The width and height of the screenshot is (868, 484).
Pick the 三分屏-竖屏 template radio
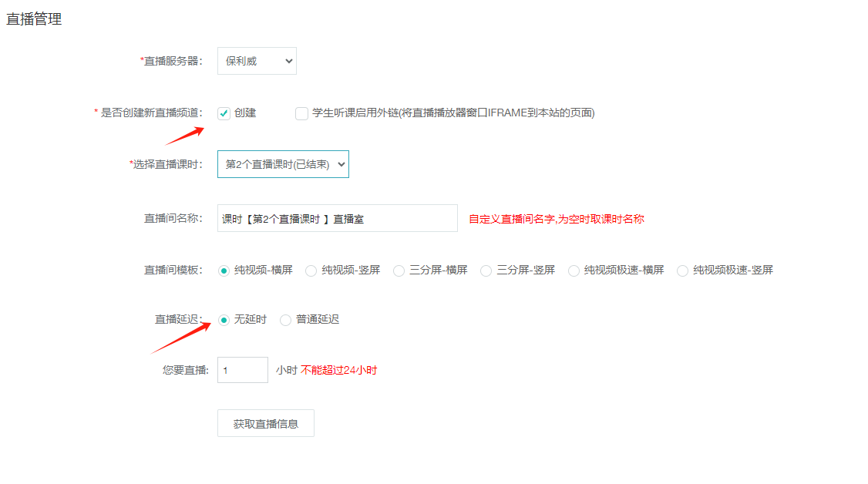(486, 271)
